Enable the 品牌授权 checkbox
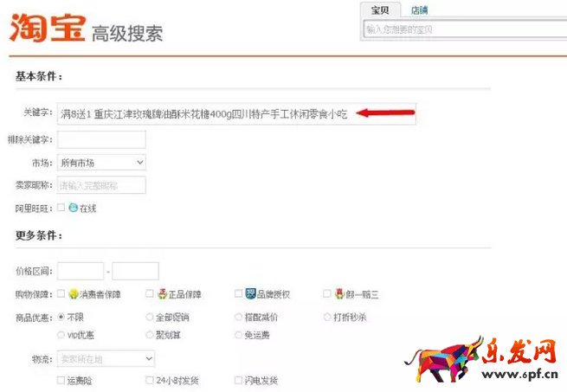This screenshot has height=392, width=567. tap(238, 293)
